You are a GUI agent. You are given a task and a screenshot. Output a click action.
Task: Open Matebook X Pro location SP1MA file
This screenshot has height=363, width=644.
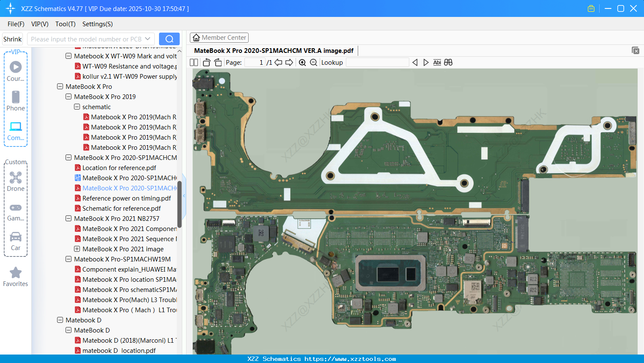(126, 279)
